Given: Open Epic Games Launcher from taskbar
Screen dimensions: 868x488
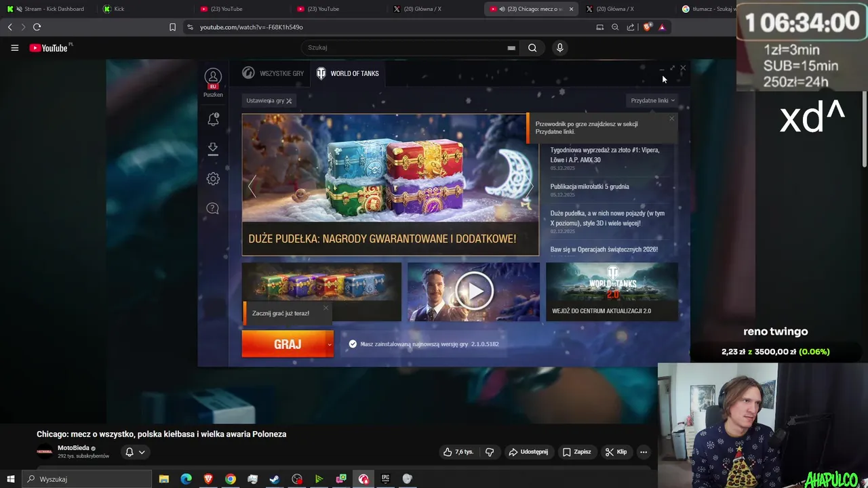Looking at the screenshot, I should click(385, 479).
